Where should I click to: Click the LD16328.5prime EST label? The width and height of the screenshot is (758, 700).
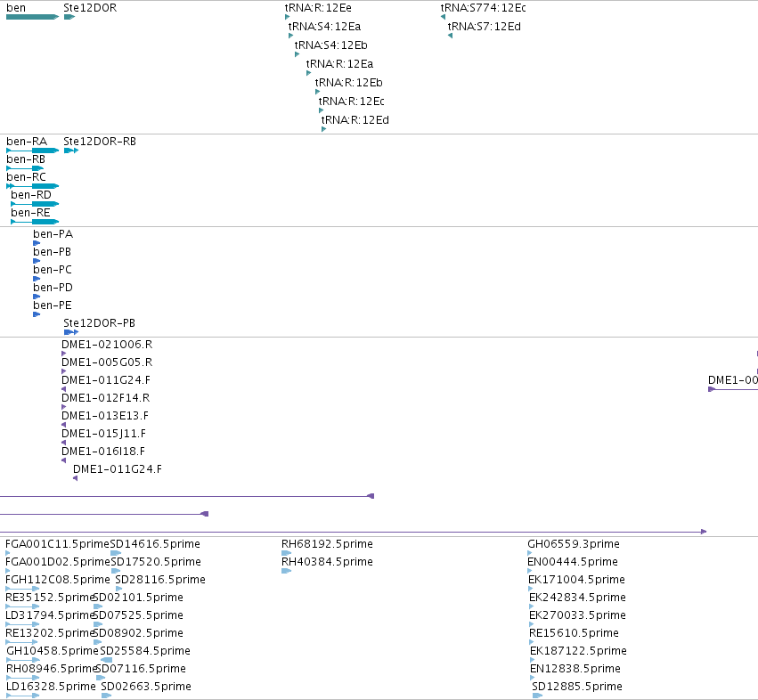coord(51,687)
